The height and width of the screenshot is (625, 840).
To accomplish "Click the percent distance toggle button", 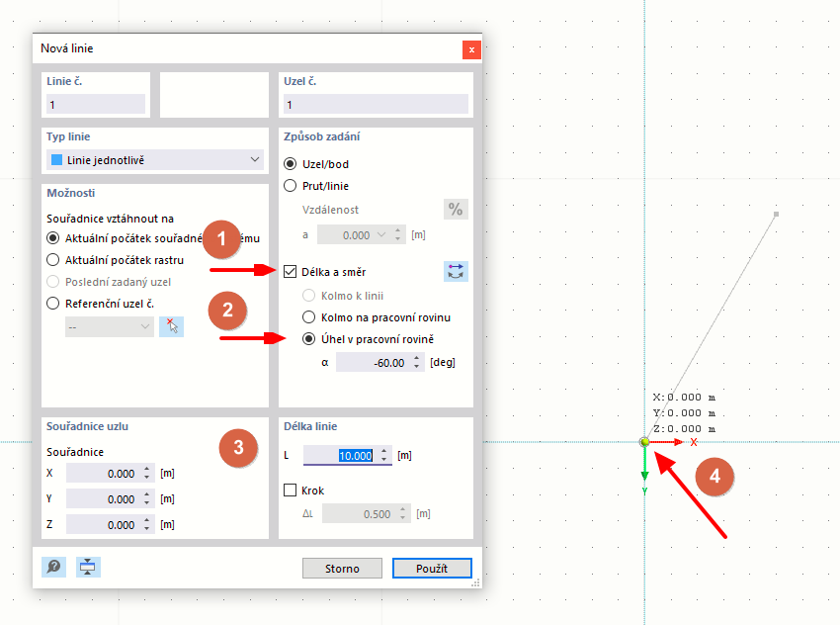I will (456, 209).
